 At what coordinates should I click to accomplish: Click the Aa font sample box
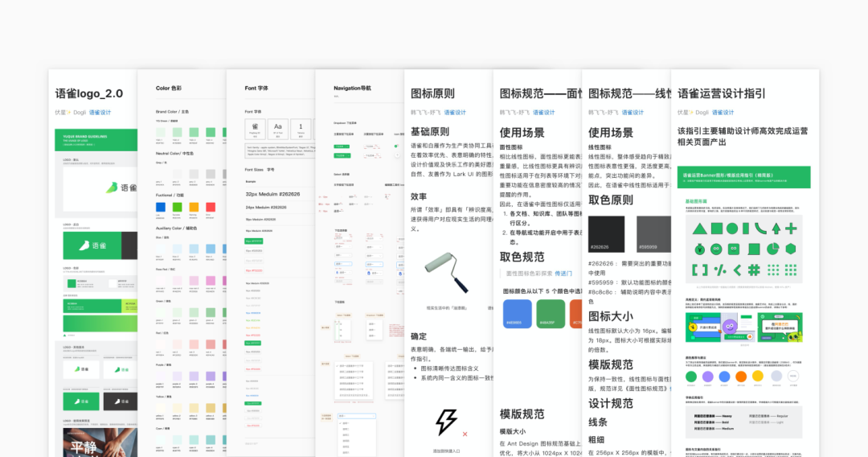tap(278, 129)
